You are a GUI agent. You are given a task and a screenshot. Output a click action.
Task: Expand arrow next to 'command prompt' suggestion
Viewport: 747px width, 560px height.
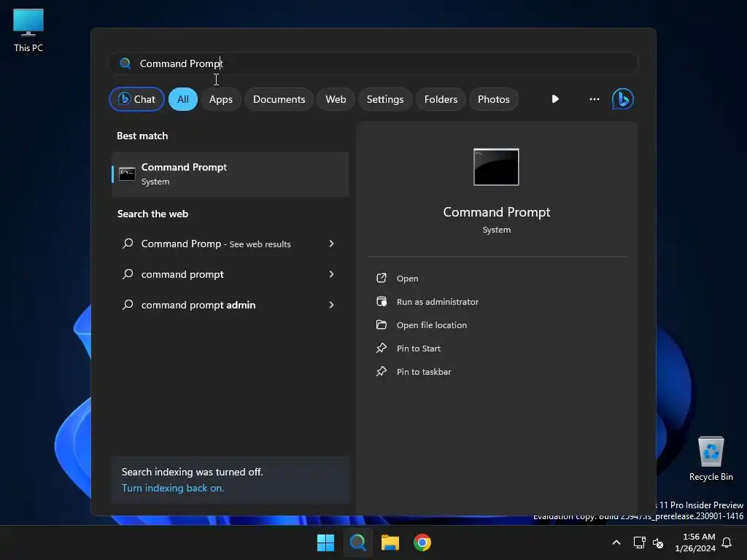coord(332,274)
